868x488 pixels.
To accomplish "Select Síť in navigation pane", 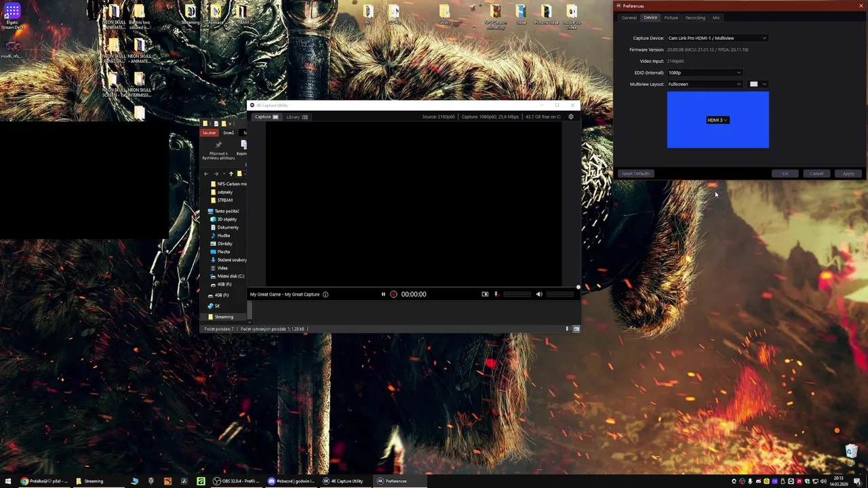I will pyautogui.click(x=214, y=306).
